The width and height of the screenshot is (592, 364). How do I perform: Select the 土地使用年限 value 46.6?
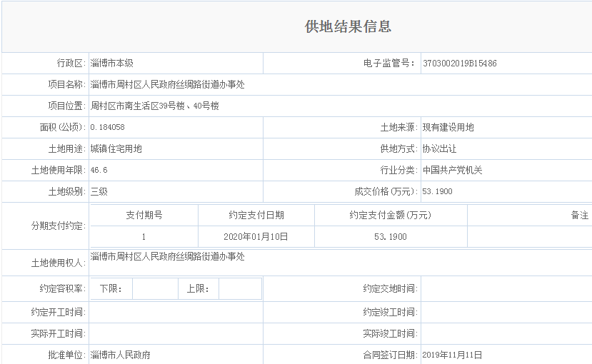(x=99, y=171)
